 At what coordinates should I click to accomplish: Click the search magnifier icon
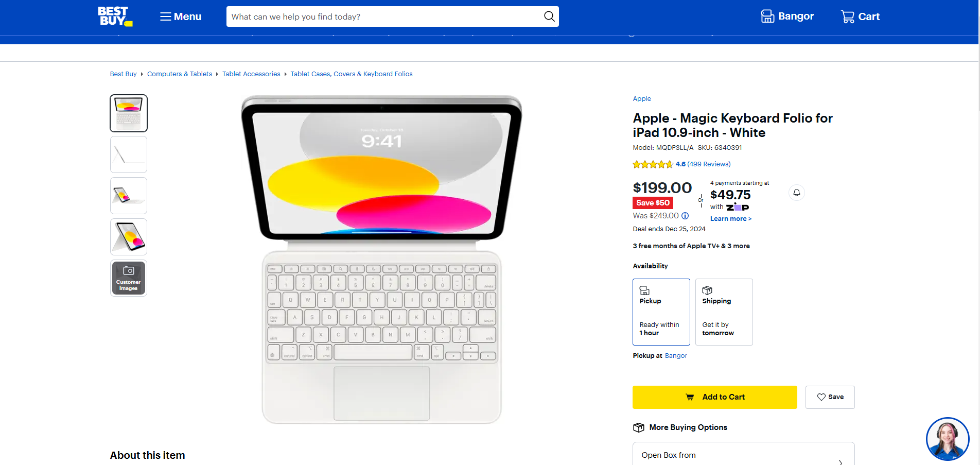[x=549, y=16]
